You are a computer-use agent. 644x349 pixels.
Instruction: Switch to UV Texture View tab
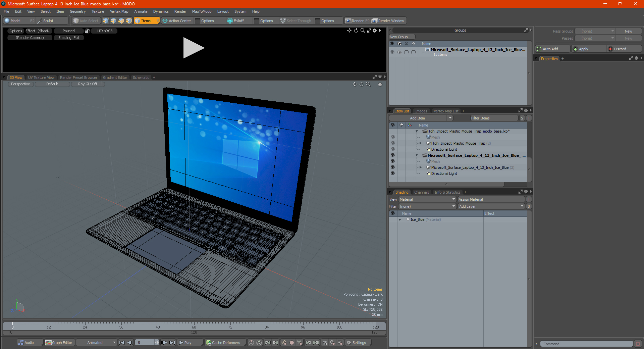pyautogui.click(x=41, y=78)
